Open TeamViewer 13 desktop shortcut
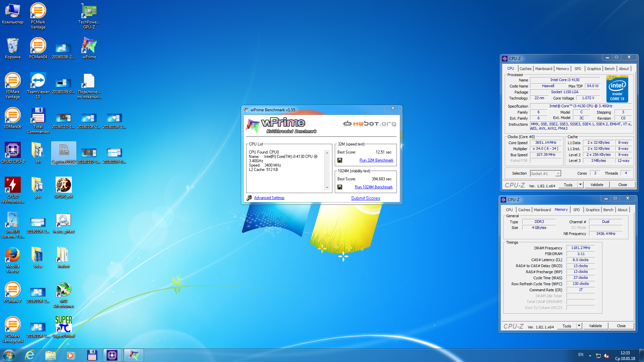644x362 pixels. (x=38, y=85)
